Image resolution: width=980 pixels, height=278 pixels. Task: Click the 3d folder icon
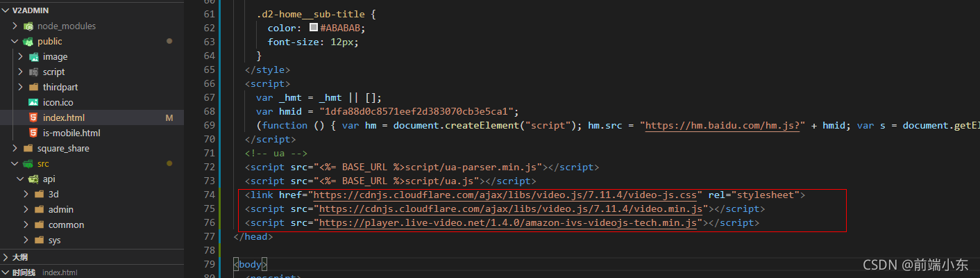tap(40, 194)
